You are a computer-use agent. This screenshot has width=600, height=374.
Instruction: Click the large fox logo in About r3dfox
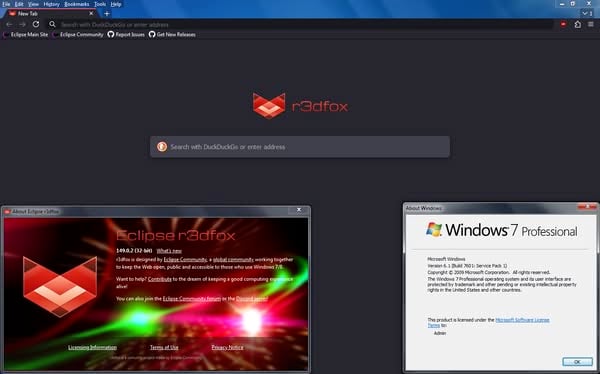(60, 287)
